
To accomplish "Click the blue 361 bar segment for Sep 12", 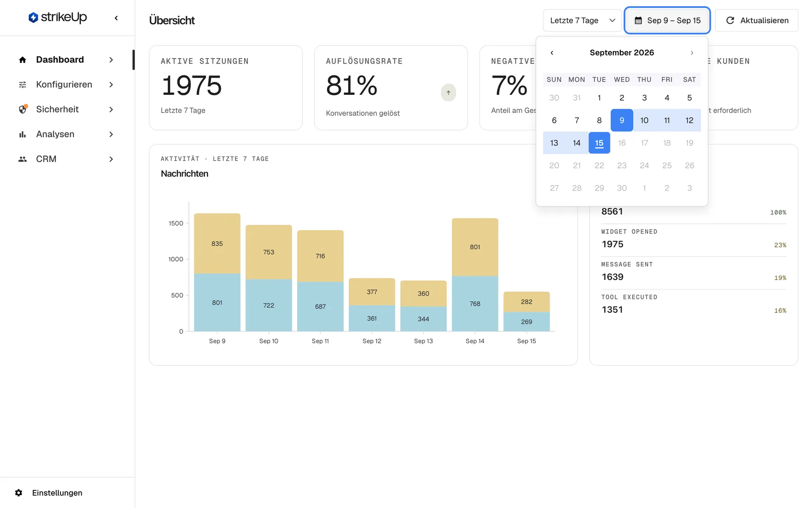I will click(x=372, y=318).
